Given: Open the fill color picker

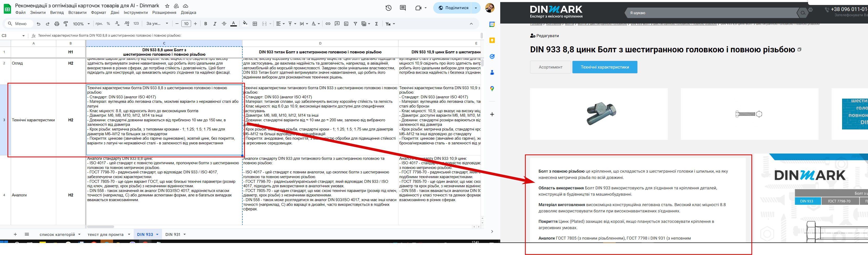Looking at the screenshot, I should coord(245,24).
